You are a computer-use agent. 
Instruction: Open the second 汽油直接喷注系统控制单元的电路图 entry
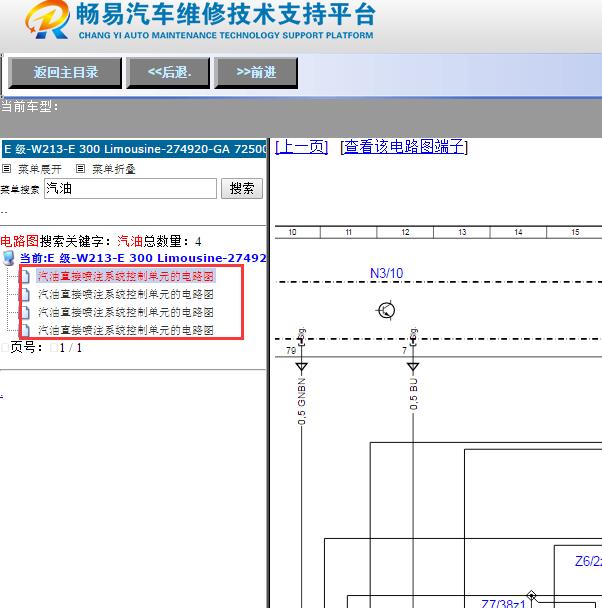[x=126, y=294]
